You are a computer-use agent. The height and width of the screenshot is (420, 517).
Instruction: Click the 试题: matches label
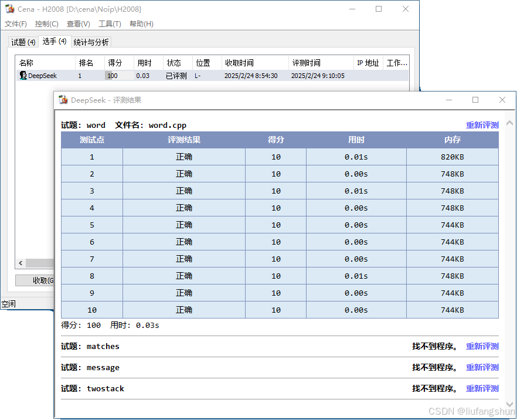[x=90, y=346]
